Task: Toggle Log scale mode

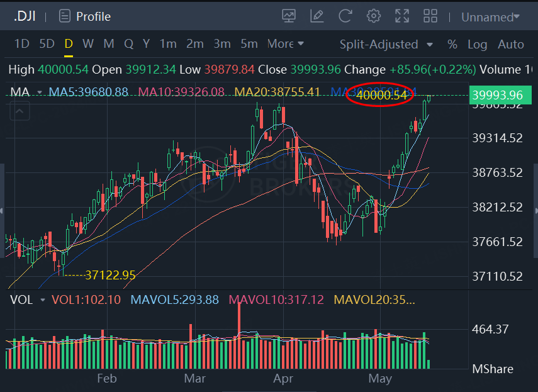Action: [x=477, y=45]
